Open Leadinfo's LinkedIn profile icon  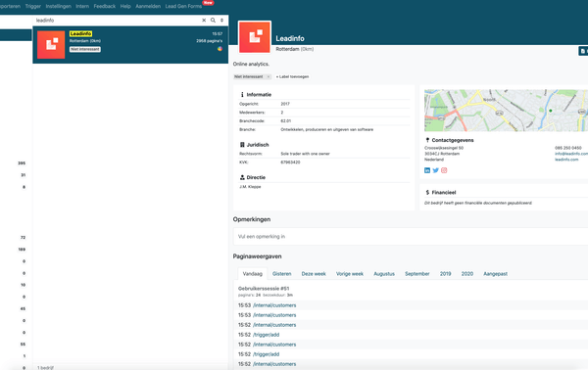427,170
